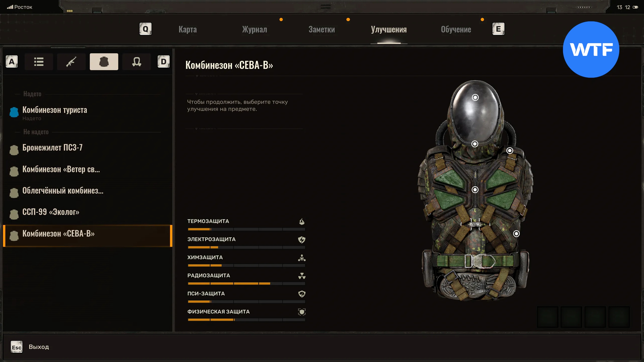Select upgrade point at helmet neck base

(475, 144)
